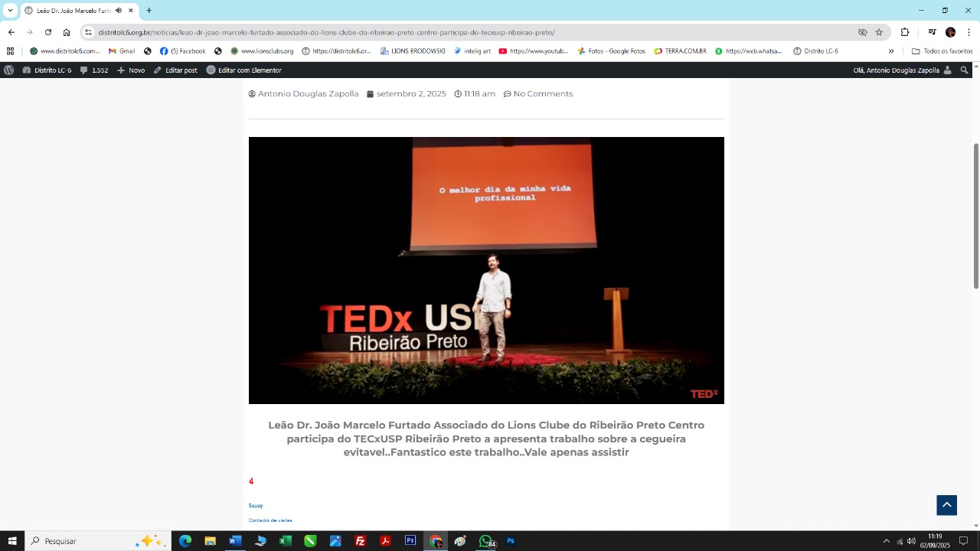
Task: Click the page vertical scrollbar thumb
Action: [975, 216]
